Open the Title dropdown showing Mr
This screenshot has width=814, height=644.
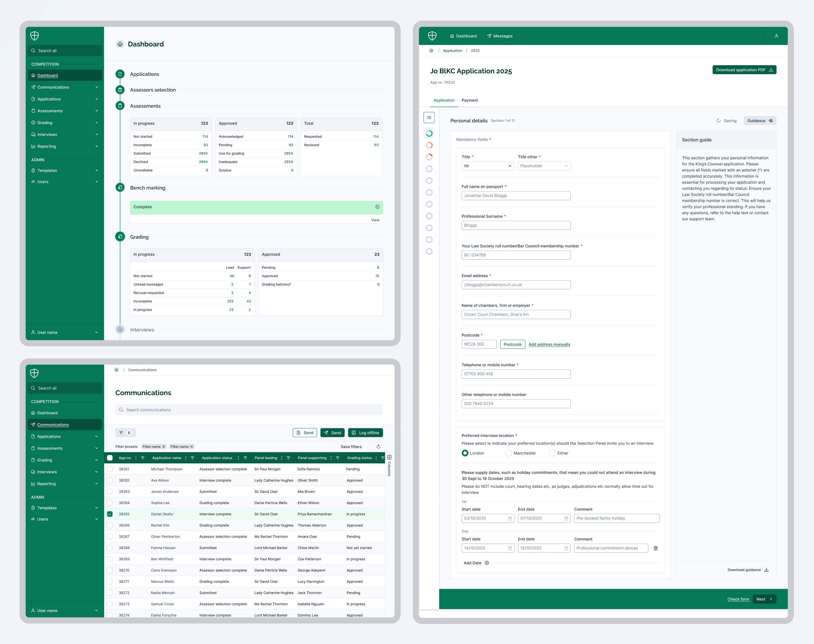pos(487,166)
